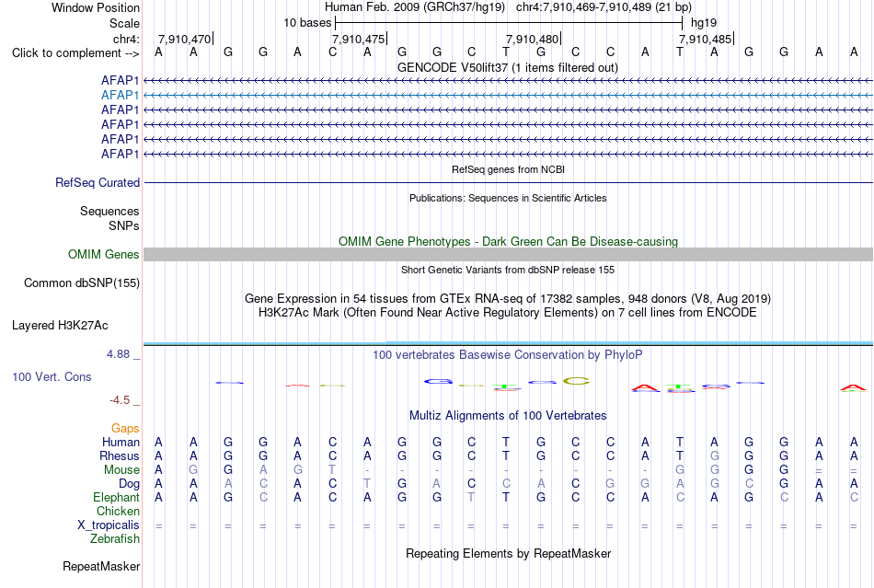Open the 'H3K27Ac Mark' ENCODE track title

(508, 313)
